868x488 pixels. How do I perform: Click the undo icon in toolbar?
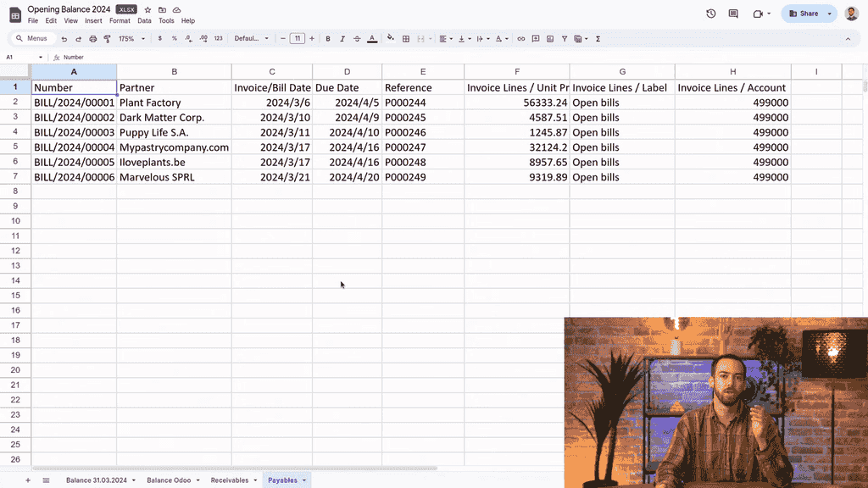(64, 39)
